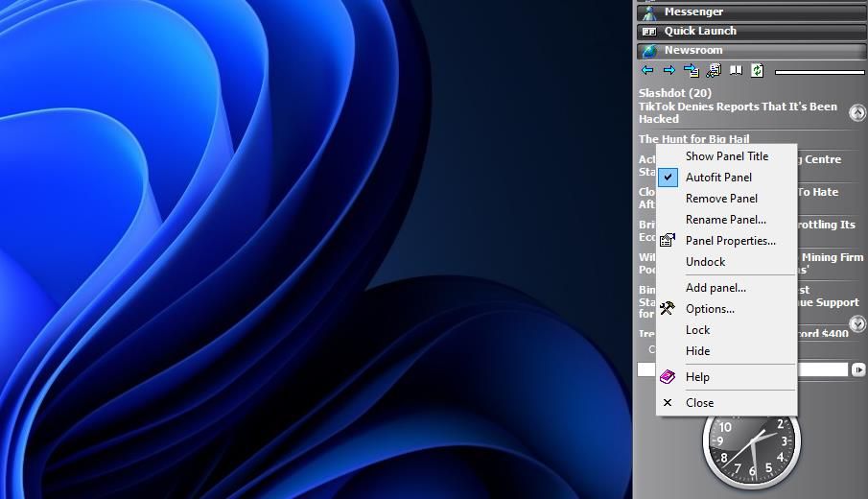This screenshot has height=499, width=868.
Task: Expand the Messenger panel header
Action: [x=751, y=12]
